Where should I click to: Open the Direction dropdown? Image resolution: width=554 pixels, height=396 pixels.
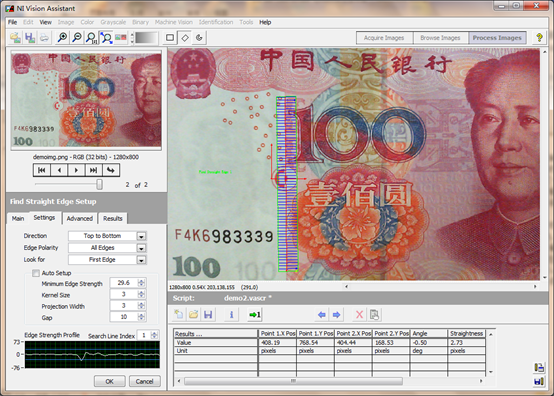141,236
